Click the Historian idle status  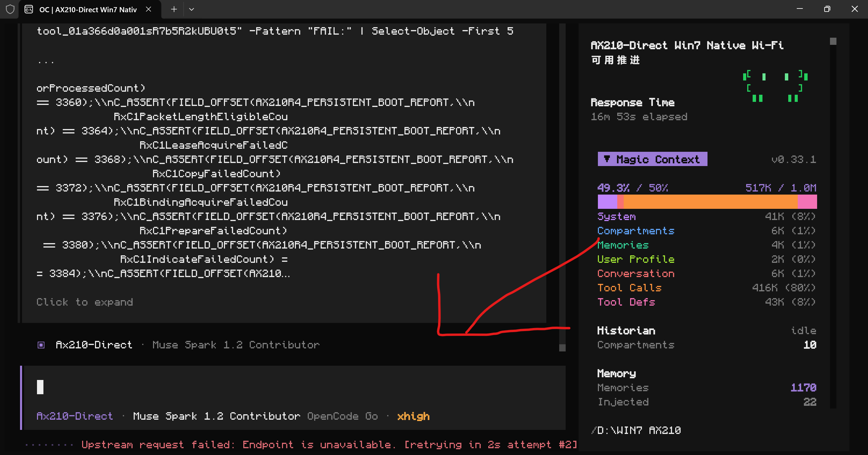coord(804,330)
